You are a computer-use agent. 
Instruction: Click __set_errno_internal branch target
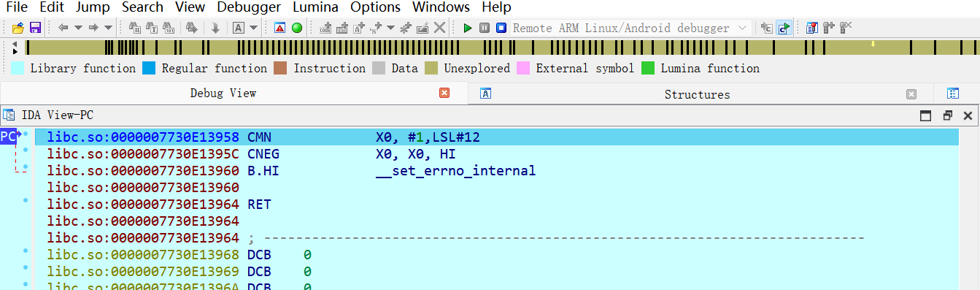[x=456, y=171]
